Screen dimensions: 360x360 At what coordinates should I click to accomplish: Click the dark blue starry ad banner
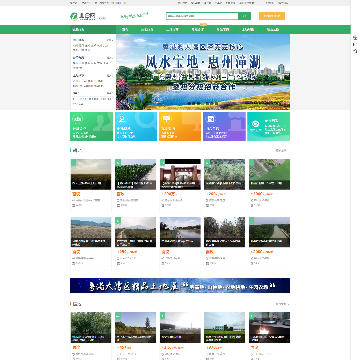[180, 285]
